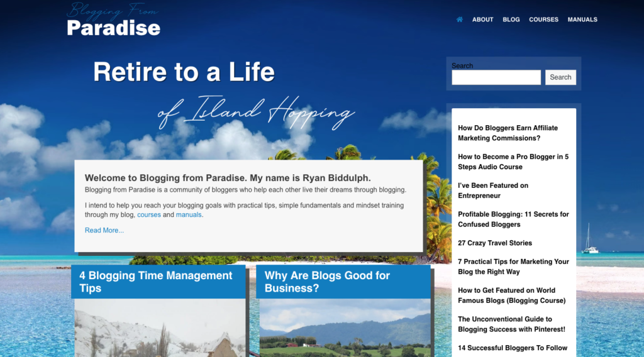
Task: Click the home icon in navigation
Action: click(460, 19)
